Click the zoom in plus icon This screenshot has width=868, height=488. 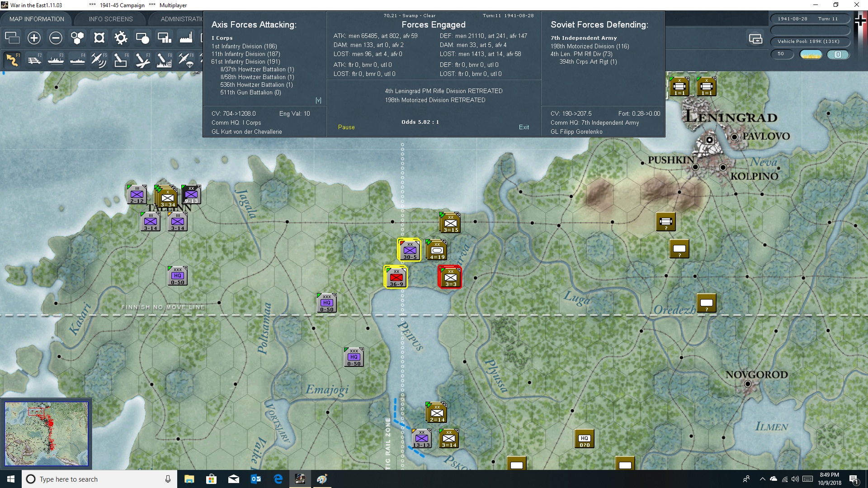(34, 38)
